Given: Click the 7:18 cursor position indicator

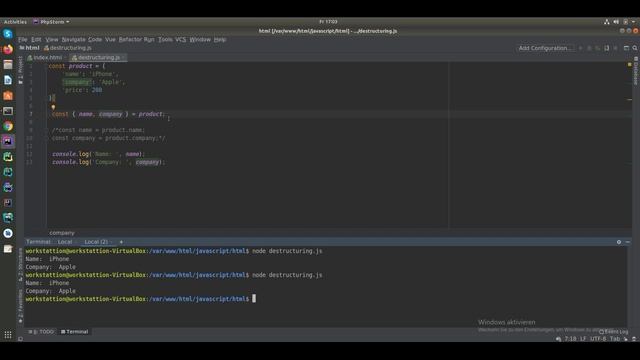Looking at the screenshot, I should 570,339.
